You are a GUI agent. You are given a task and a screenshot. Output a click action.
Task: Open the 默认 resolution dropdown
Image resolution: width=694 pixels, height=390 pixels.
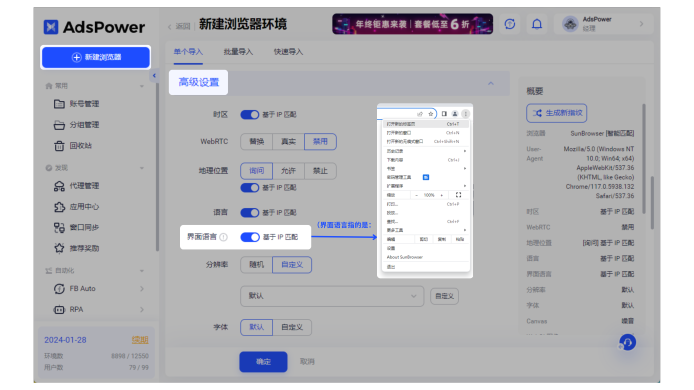coord(332,296)
